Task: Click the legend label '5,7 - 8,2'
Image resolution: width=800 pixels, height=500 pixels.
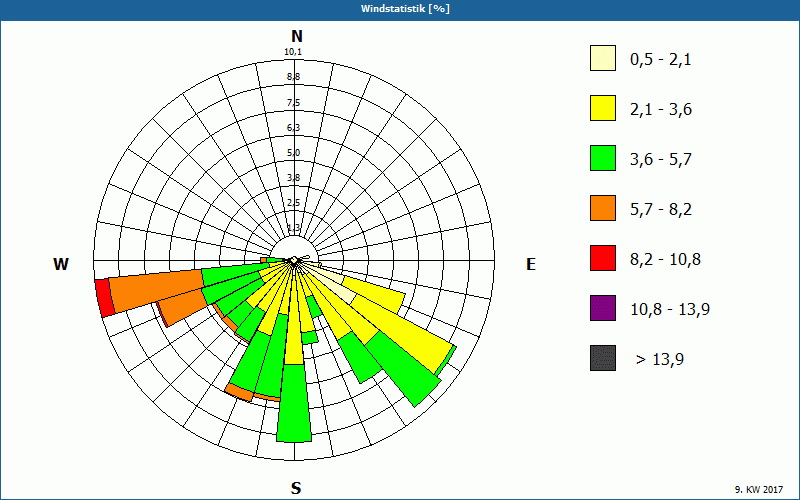Action: pyautogui.click(x=661, y=210)
